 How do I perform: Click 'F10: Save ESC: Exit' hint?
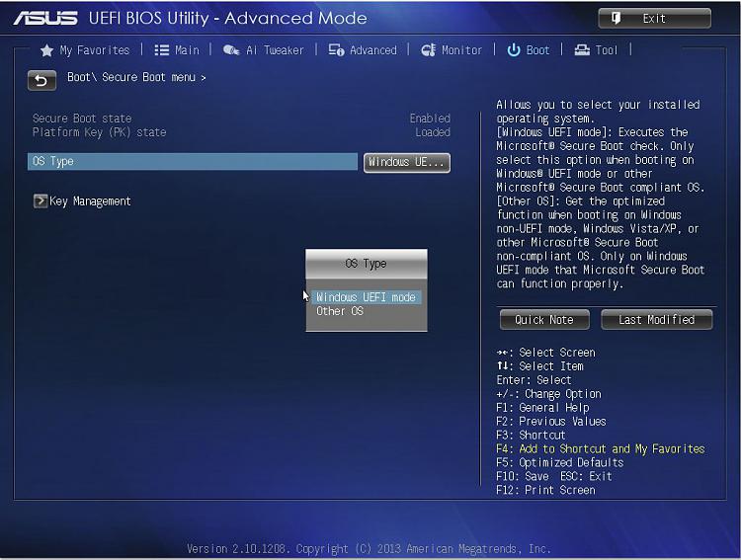(x=554, y=476)
